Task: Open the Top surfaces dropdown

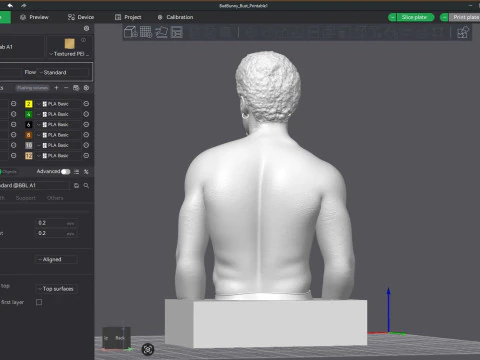Action: coord(57,289)
